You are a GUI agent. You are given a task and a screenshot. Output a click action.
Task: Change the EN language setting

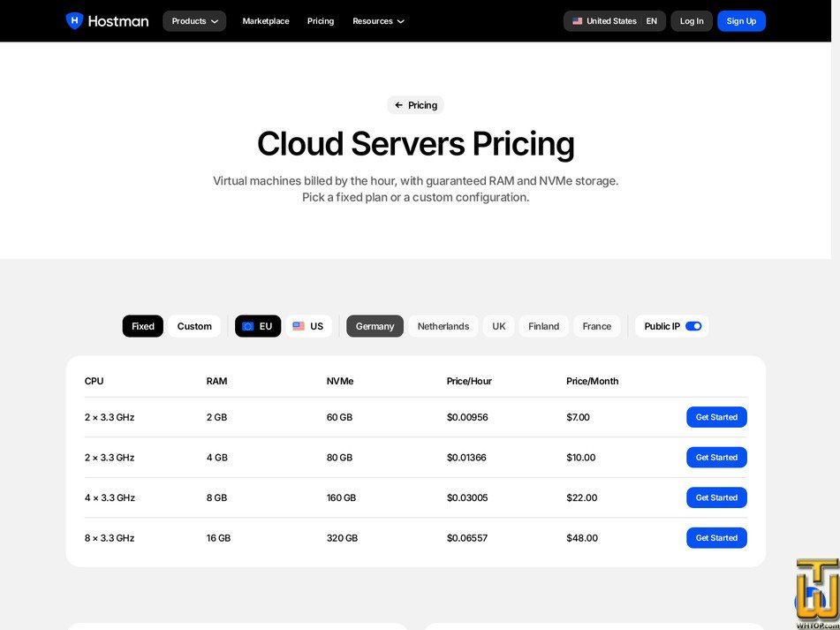tap(652, 21)
